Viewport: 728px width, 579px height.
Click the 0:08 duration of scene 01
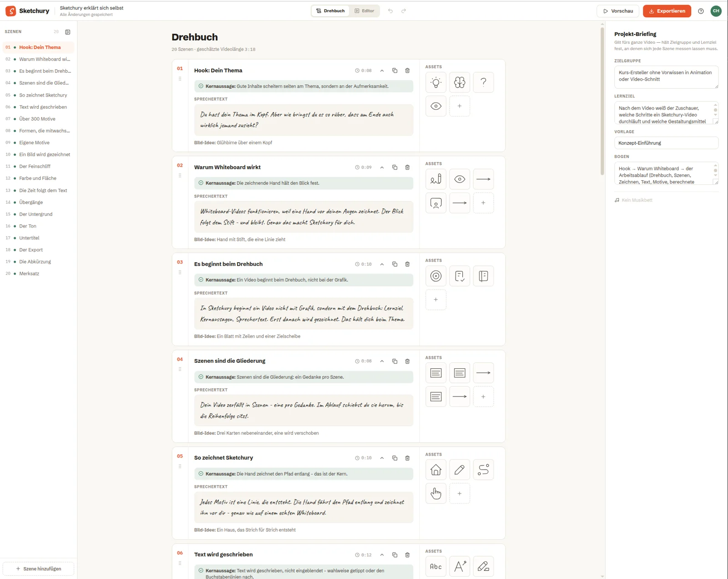tap(364, 71)
